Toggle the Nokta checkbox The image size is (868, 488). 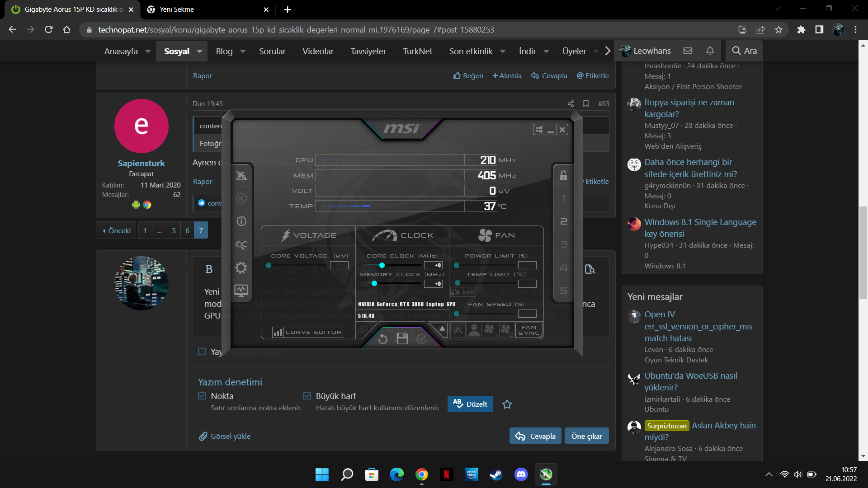202,396
